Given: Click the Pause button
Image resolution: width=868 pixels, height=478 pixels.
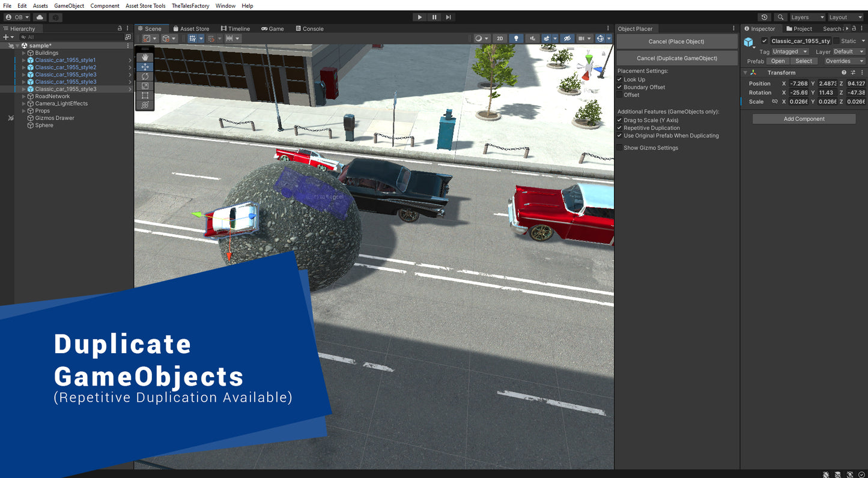Looking at the screenshot, I should (x=434, y=17).
